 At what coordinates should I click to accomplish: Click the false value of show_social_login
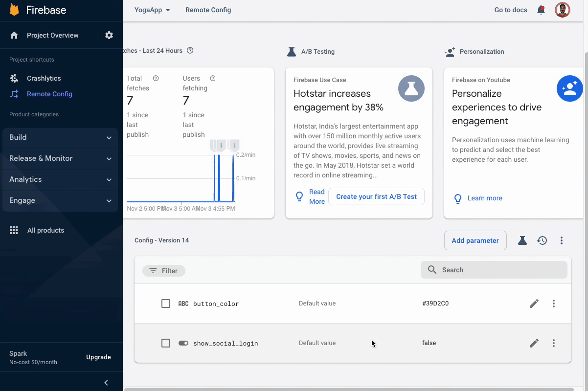(x=429, y=343)
